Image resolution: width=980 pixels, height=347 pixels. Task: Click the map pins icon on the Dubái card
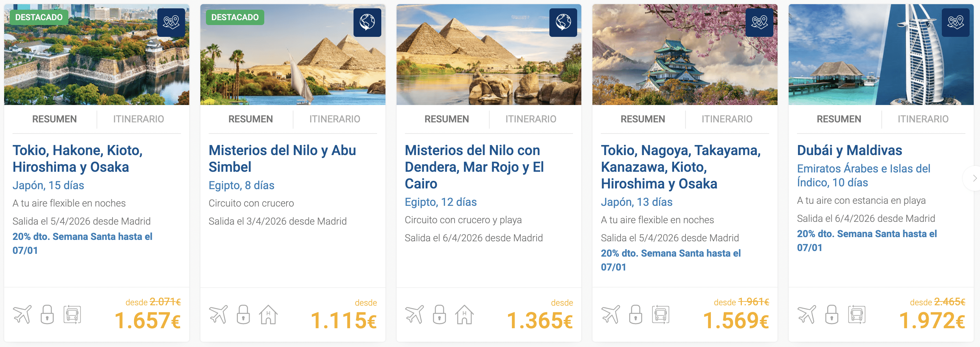955,23
